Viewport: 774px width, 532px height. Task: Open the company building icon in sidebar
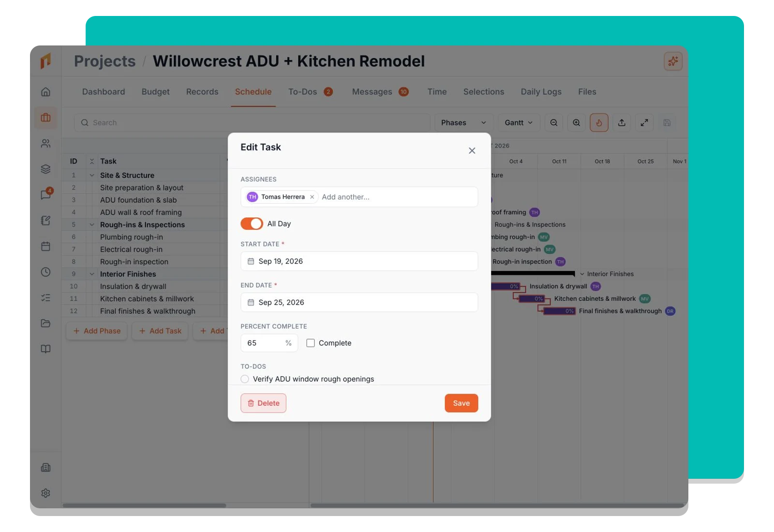click(x=45, y=467)
